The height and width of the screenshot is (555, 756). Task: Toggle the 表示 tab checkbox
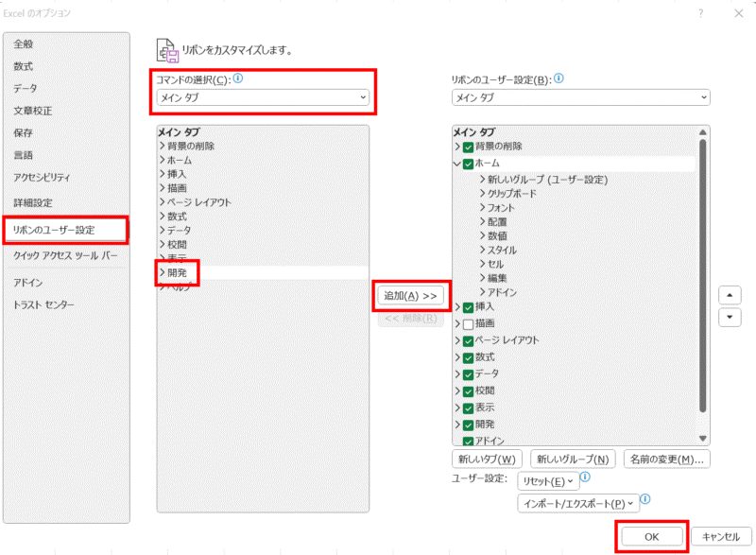point(468,408)
